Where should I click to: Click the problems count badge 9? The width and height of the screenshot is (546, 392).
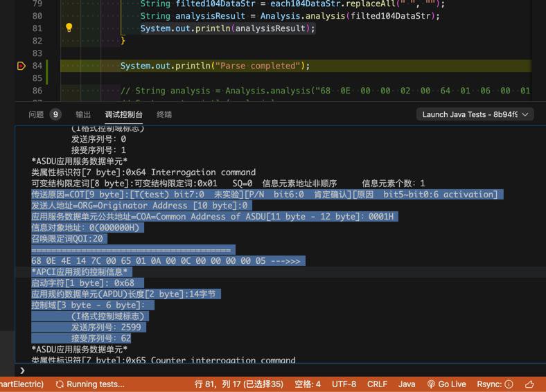pyautogui.click(x=55, y=114)
